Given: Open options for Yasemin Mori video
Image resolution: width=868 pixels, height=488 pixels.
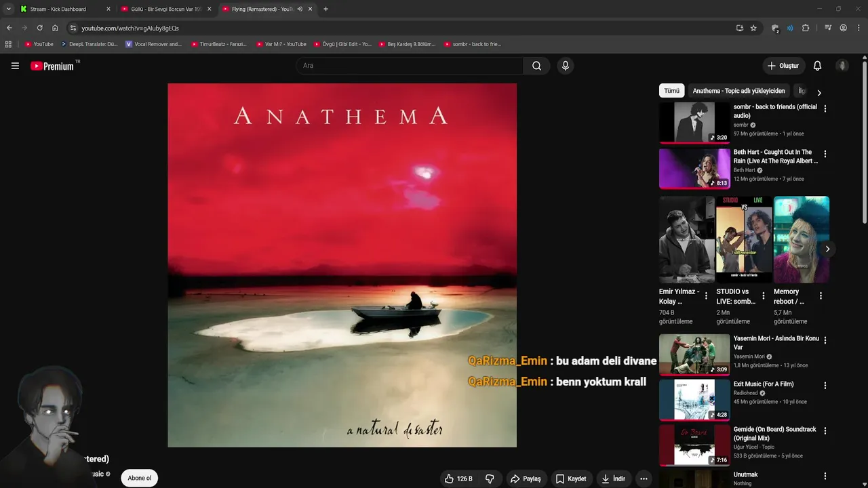Looking at the screenshot, I should 825,340.
